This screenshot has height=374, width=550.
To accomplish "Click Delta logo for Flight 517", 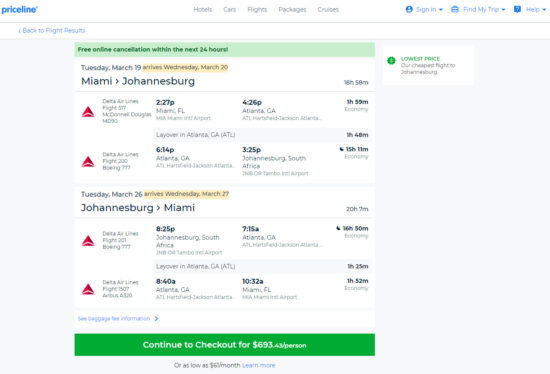I will coord(88,112).
